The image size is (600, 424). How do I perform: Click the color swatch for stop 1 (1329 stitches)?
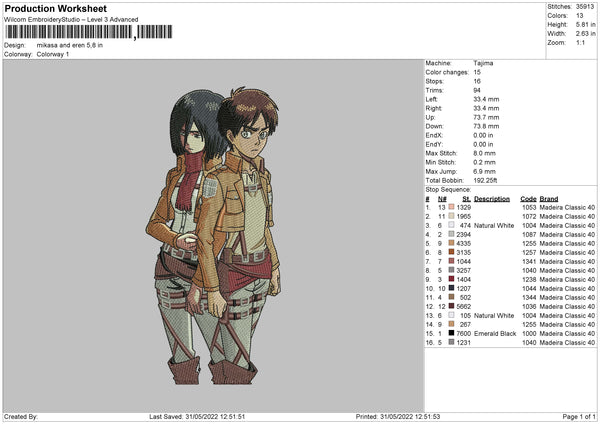tap(452, 207)
